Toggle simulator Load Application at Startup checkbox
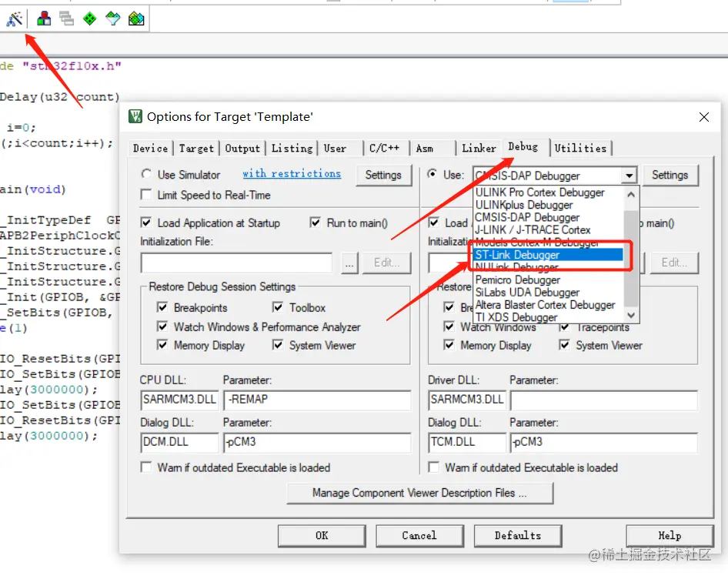728x579 pixels. pos(146,223)
